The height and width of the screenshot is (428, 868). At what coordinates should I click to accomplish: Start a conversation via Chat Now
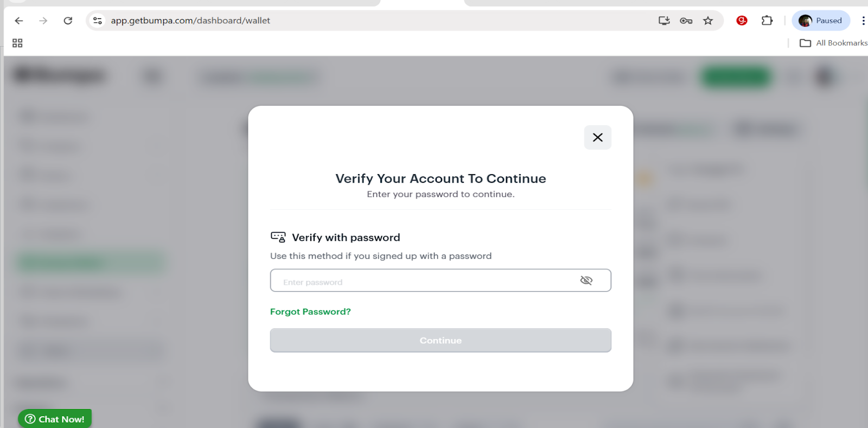click(54, 418)
